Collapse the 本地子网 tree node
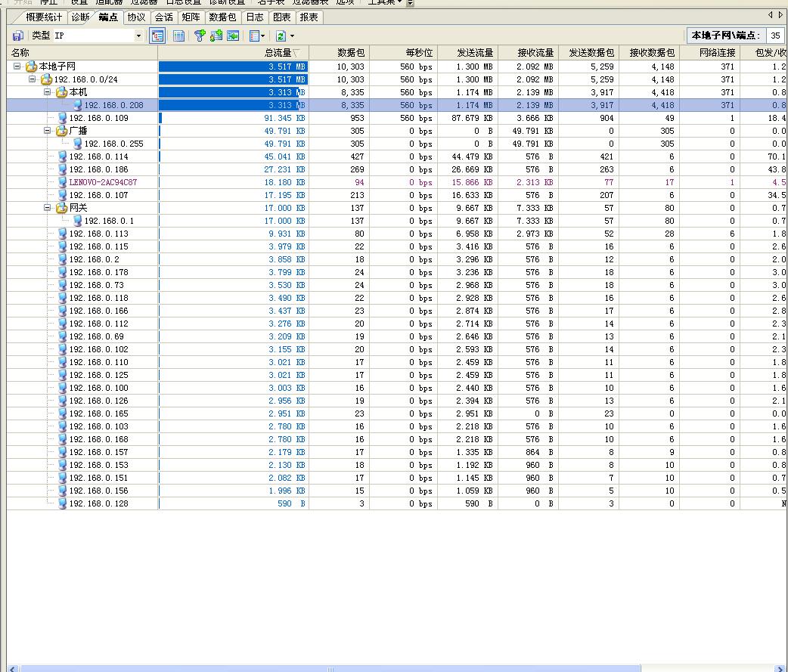 pyautogui.click(x=17, y=67)
